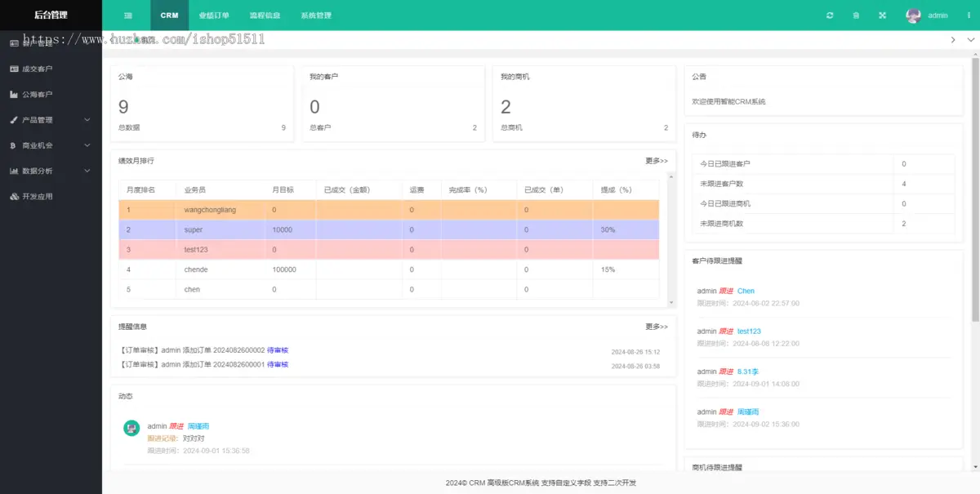
Task: Open 周瑾雨 link in 客户待跟进提醒 panel
Action: (x=748, y=412)
